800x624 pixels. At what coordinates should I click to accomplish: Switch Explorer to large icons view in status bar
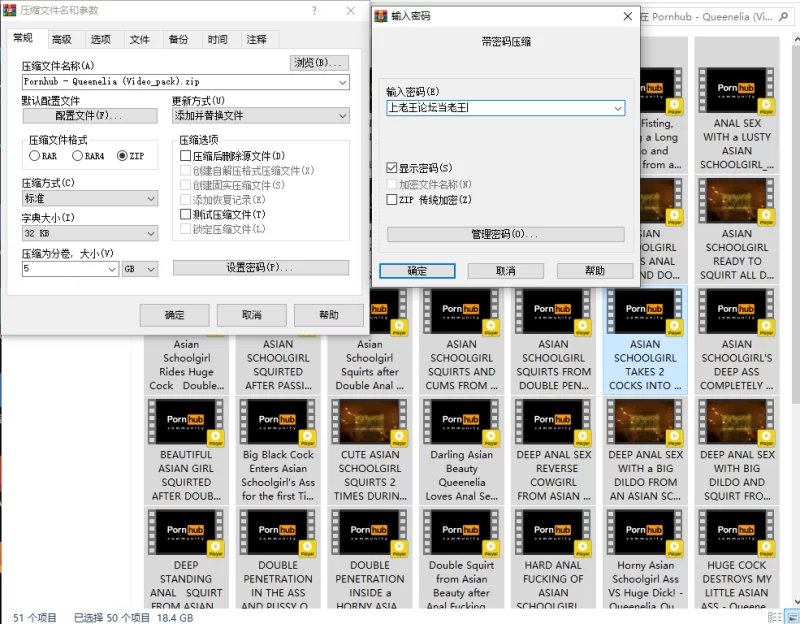pyautogui.click(x=792, y=617)
